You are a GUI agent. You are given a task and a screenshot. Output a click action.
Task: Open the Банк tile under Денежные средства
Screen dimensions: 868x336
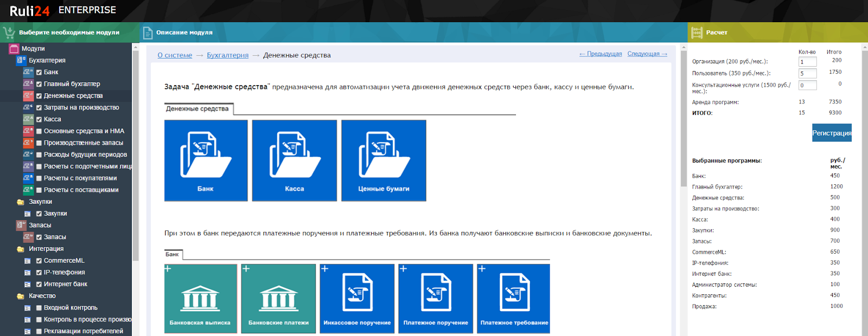[206, 160]
